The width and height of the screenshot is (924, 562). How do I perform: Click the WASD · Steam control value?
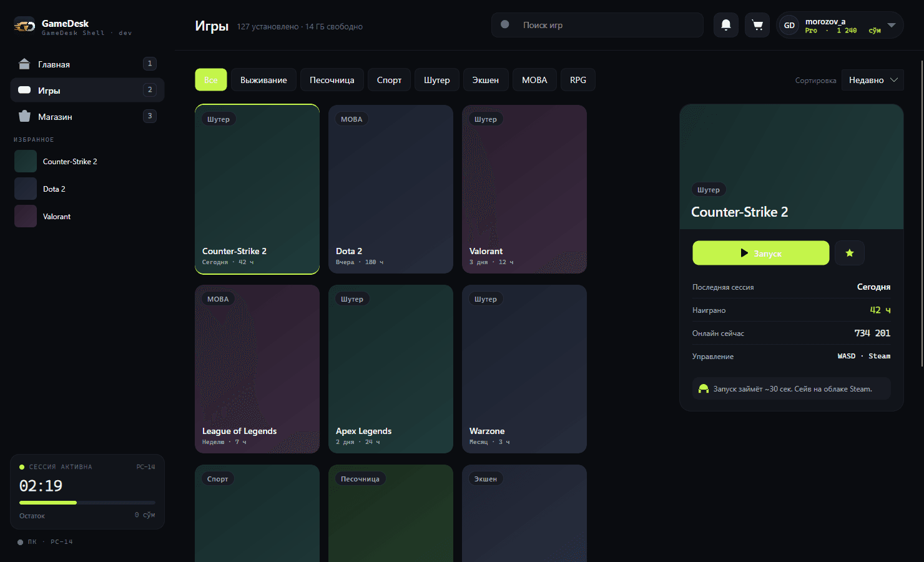pyautogui.click(x=864, y=356)
